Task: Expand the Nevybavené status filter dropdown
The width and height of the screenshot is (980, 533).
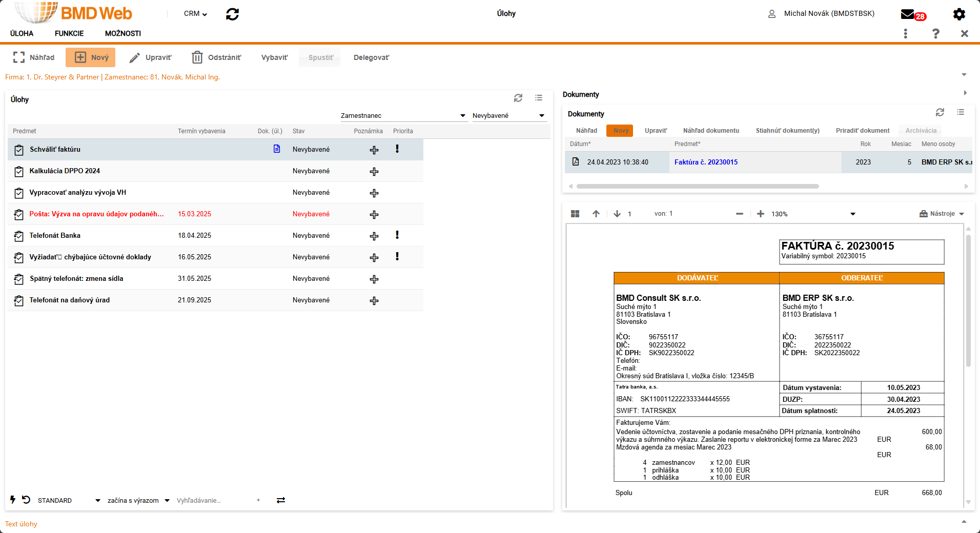Action: (x=542, y=116)
